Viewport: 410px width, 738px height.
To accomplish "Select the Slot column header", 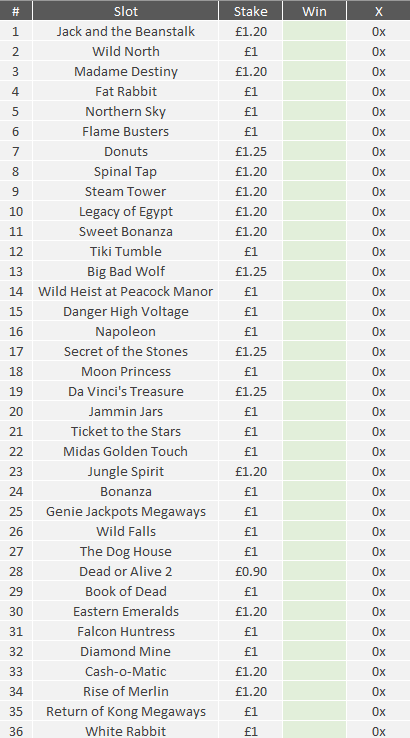I will 126,11.
